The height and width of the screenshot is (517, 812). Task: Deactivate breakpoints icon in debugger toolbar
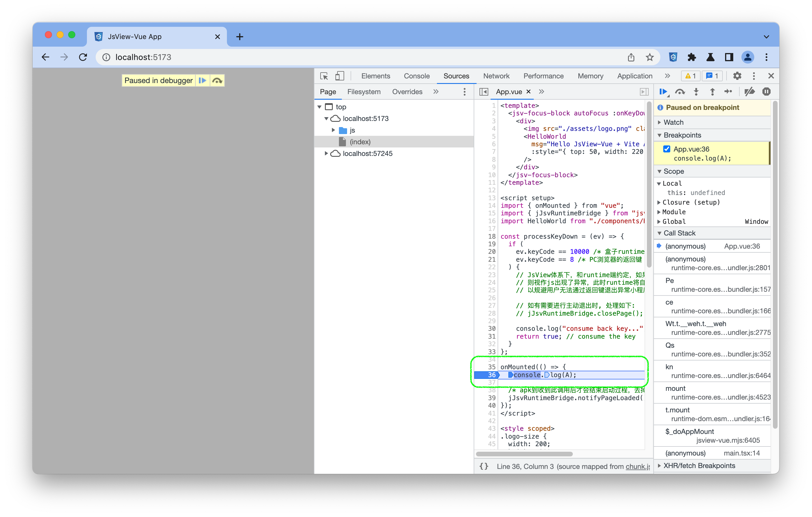749,92
